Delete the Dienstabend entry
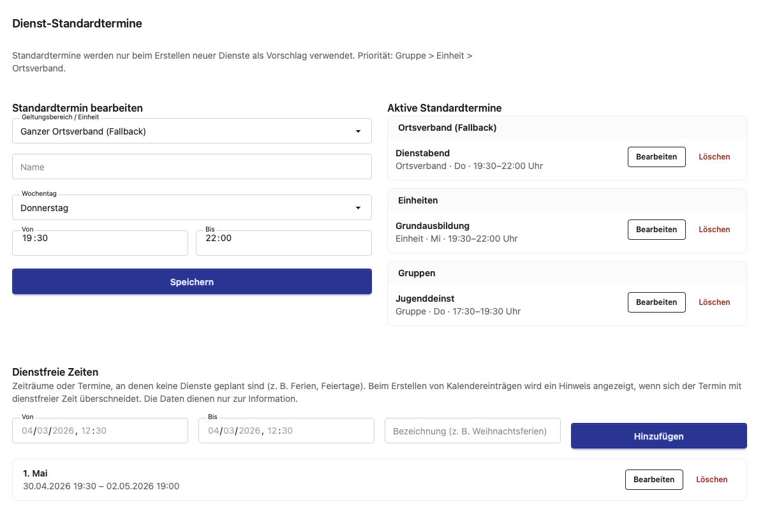763x532 pixels. click(714, 157)
